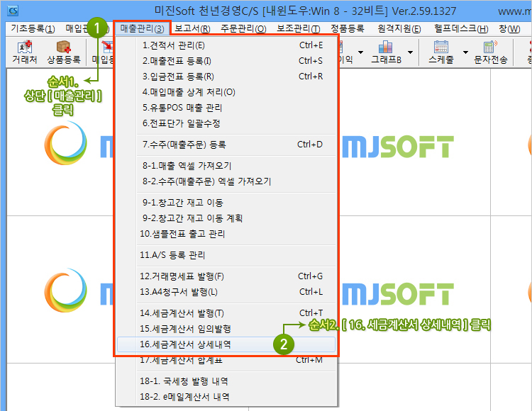Open the 보고서(R) menu
Image resolution: width=532 pixels, height=411 pixels.
[192, 28]
